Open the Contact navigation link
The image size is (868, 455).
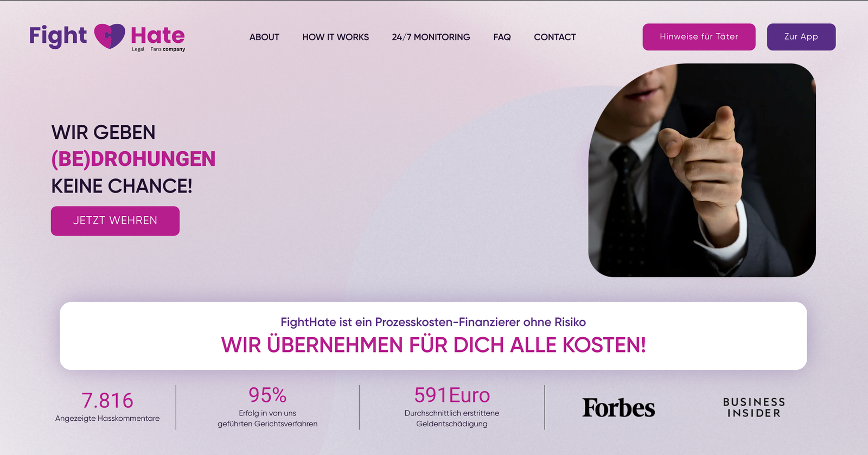[x=554, y=37]
